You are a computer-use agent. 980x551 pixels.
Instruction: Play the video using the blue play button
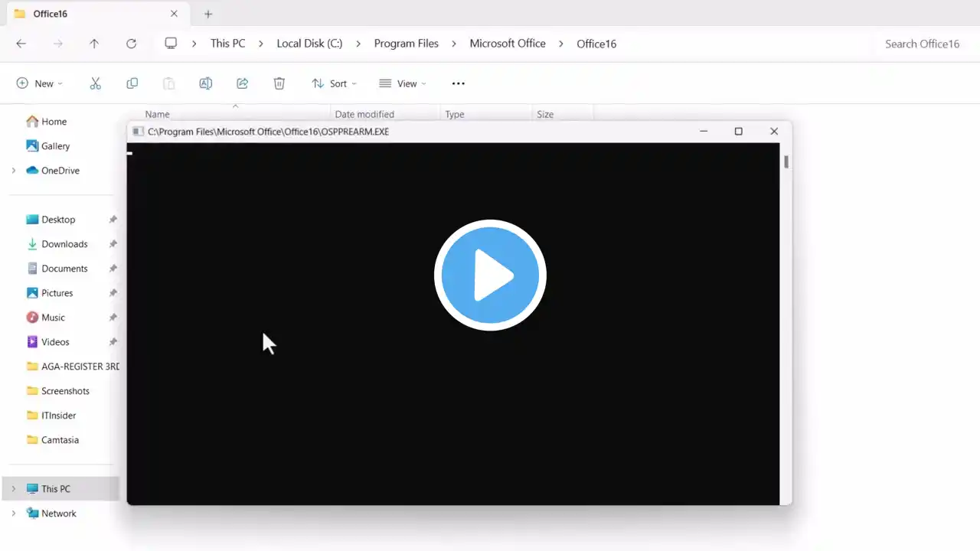490,275
